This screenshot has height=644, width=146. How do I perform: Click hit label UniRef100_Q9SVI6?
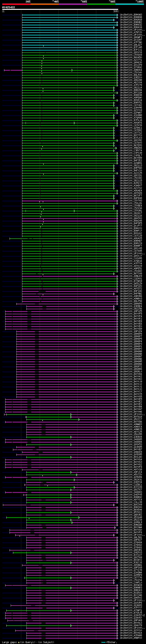coord(131,52)
